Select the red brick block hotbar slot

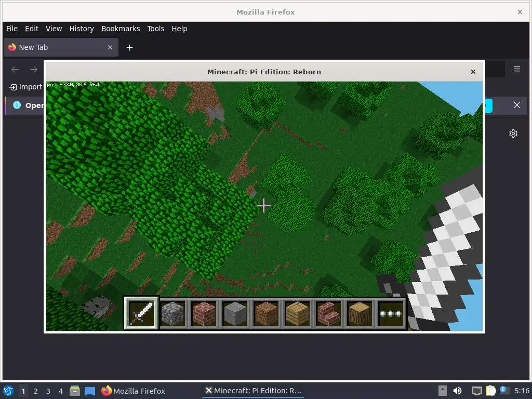coord(204,313)
